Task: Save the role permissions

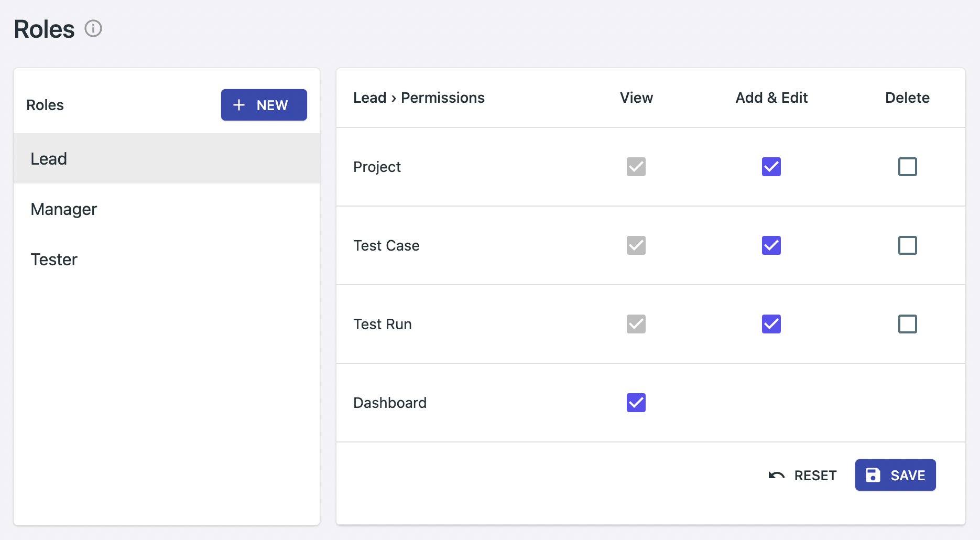Action: click(895, 475)
